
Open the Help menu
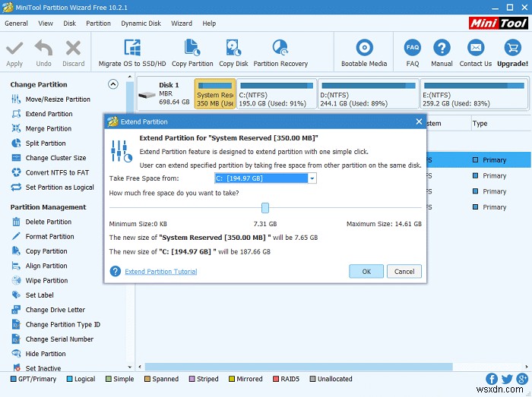(x=209, y=24)
